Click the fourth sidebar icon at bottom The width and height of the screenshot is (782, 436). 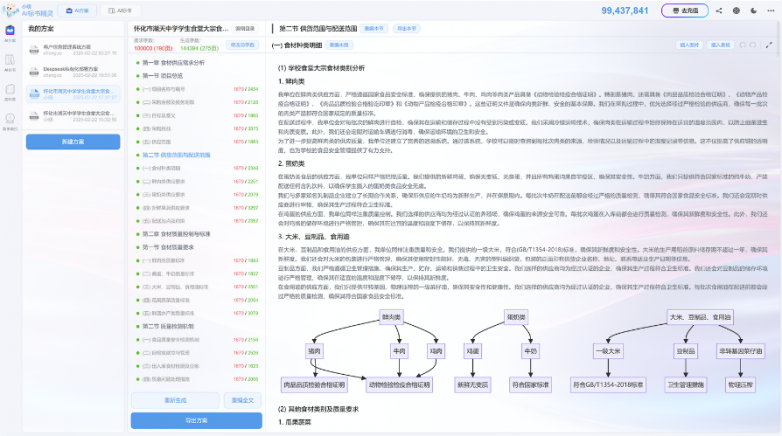(10, 121)
